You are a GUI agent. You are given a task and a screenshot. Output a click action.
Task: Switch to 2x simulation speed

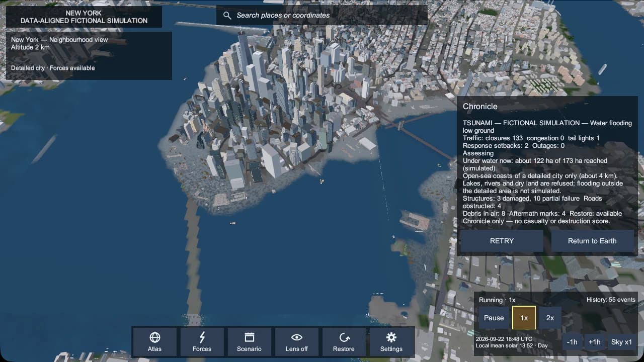(x=550, y=318)
